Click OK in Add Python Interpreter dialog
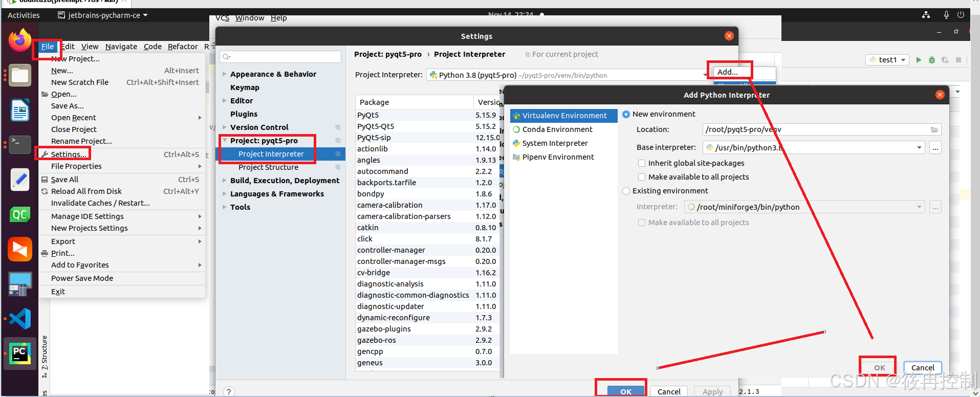Screen dimensions: 980x397 click(x=879, y=368)
